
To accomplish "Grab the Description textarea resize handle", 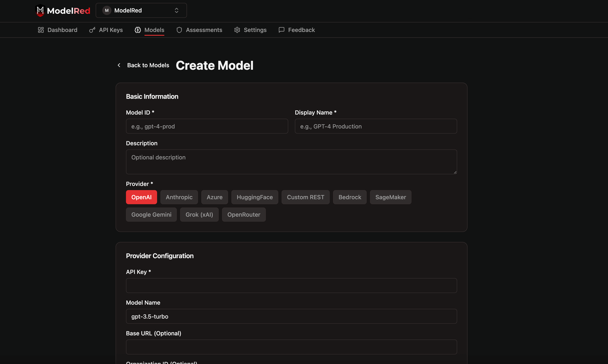I will point(455,172).
